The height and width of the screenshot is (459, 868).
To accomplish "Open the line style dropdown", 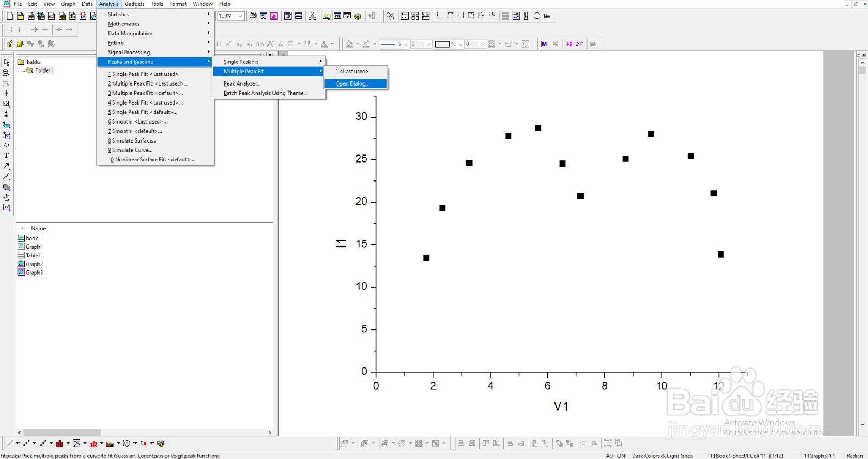I will [x=406, y=44].
